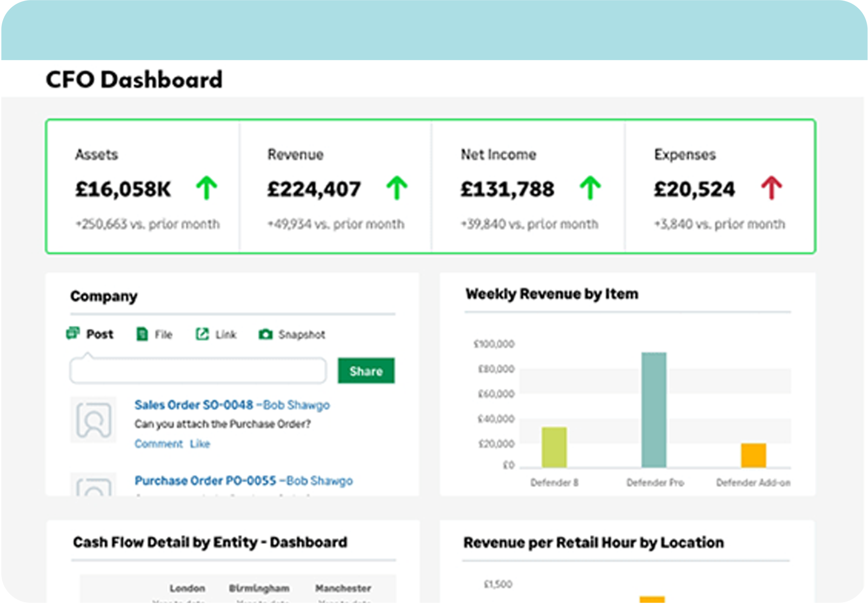Open the Purchase Order PO-0055 link

point(206,481)
